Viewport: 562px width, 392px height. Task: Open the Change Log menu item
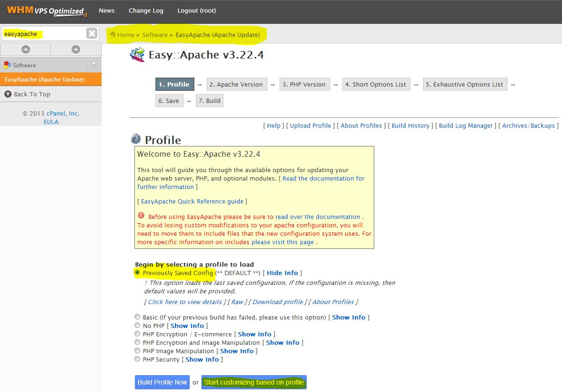(x=146, y=10)
